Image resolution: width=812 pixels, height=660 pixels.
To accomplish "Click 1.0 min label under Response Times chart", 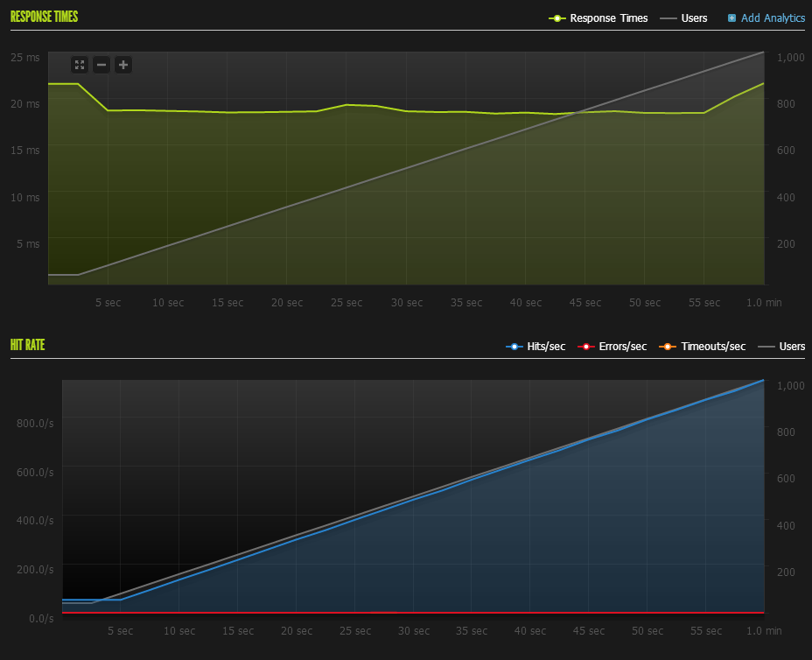I will tap(764, 303).
